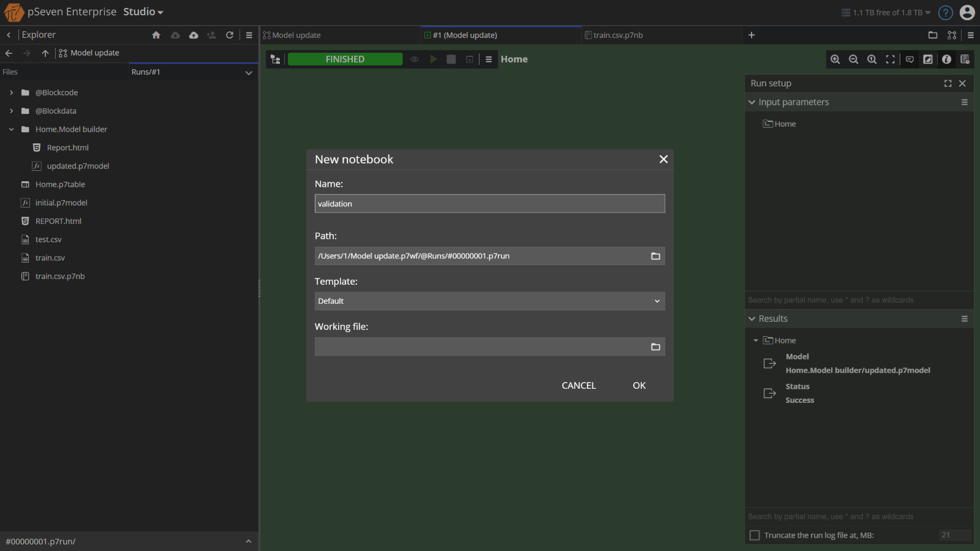Toggle contrast mode icon near info button
Image resolution: width=980 pixels, height=551 pixels.
(927, 59)
